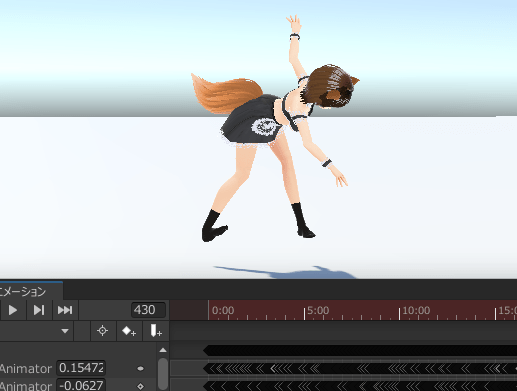This screenshot has height=391, width=517.
Task: Edit the Animator value field -0.0627
Action: click(x=81, y=385)
